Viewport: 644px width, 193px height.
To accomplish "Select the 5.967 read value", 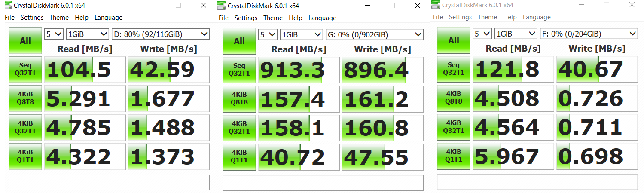I will [513, 156].
